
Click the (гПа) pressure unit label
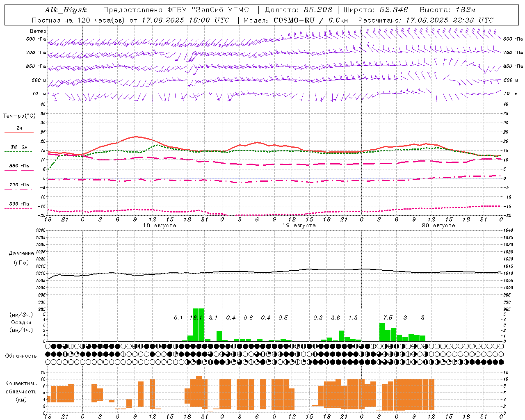(21, 263)
